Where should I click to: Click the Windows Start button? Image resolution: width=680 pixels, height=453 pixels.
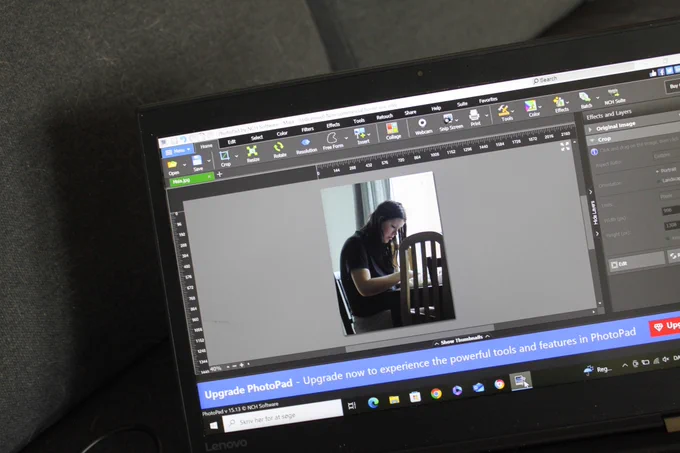pyautogui.click(x=213, y=425)
